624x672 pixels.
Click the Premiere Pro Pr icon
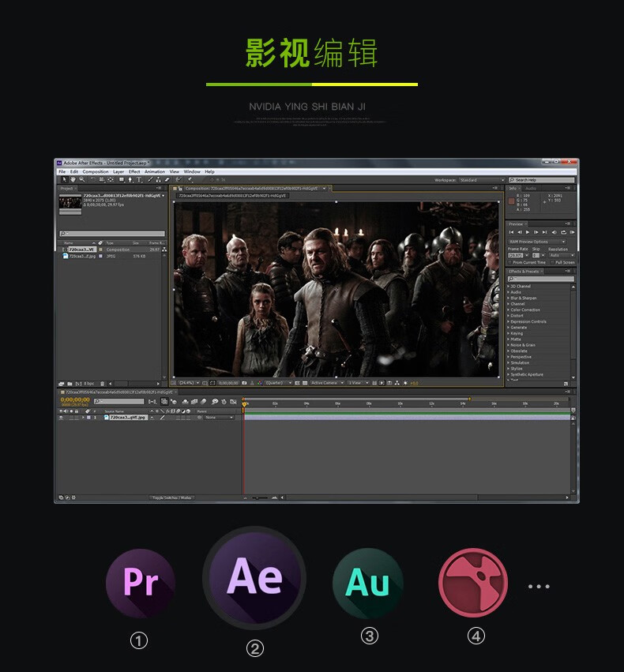[141, 583]
